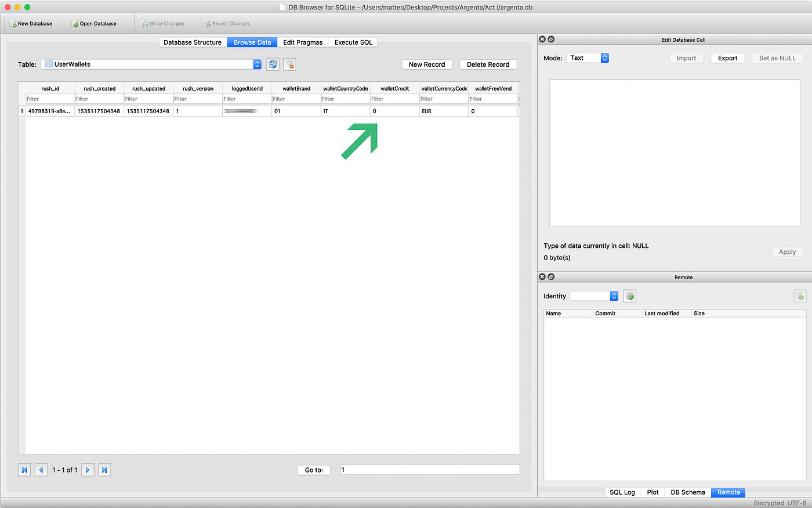This screenshot has width=812, height=508.
Task: Sort by the walletCredit column header
Action: [394, 88]
